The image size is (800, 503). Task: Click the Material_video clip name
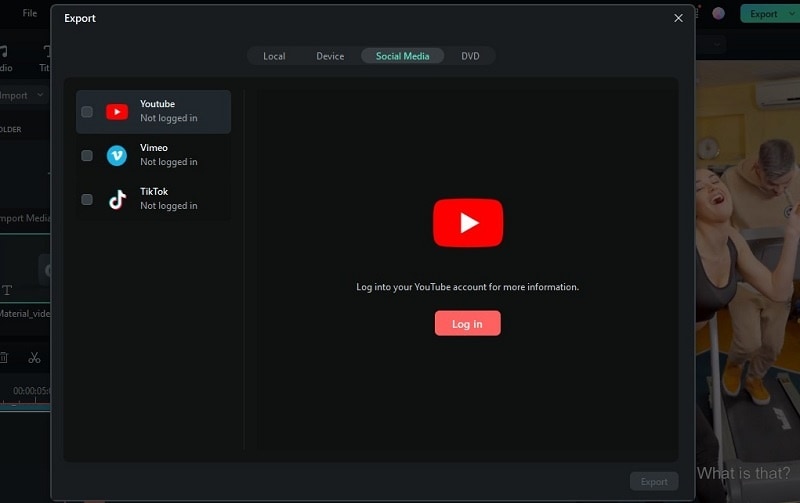(24, 314)
